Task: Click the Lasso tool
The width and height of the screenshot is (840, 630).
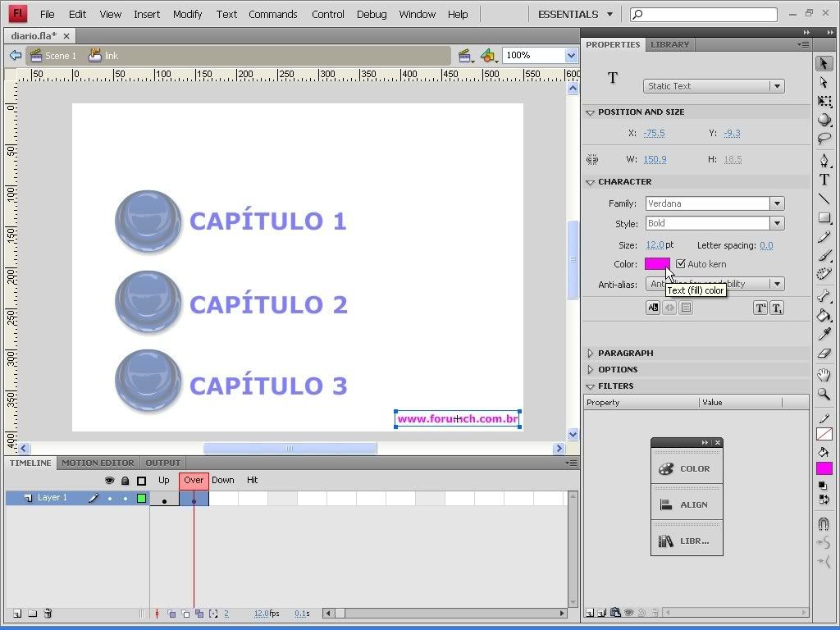Action: (824, 139)
